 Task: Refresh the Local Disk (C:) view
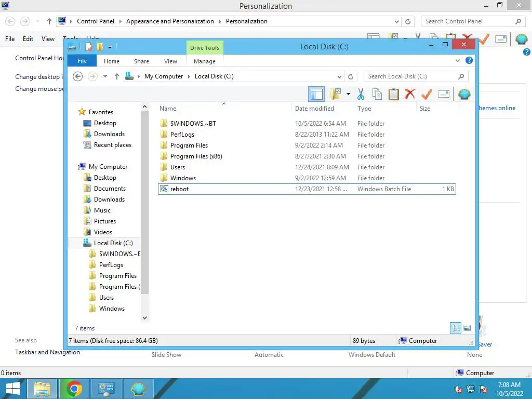point(351,76)
